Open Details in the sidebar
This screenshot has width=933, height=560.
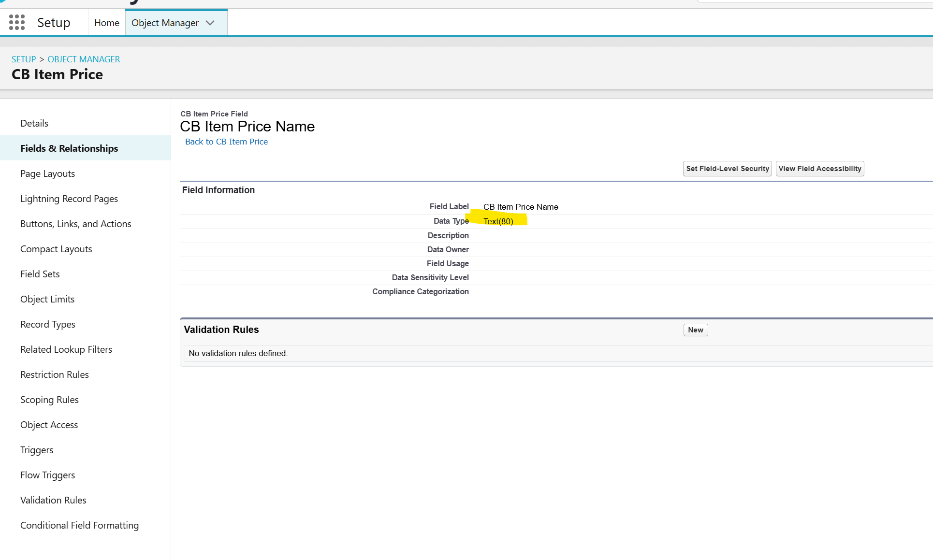34,123
